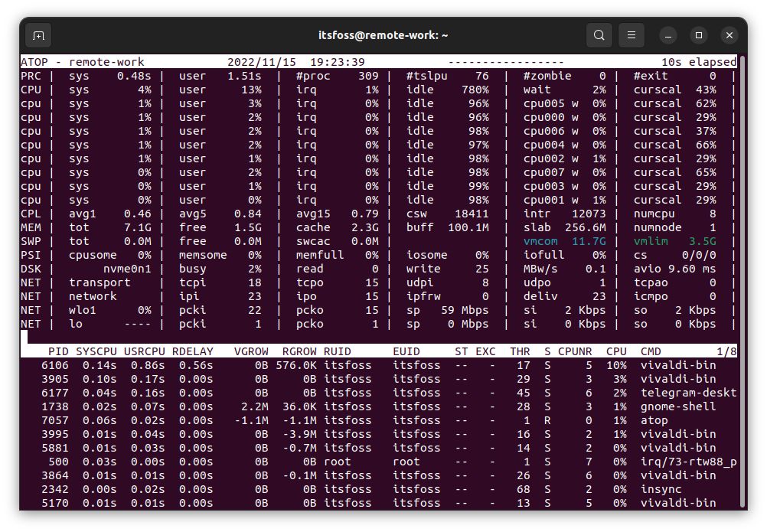
Task: Select PID 3995 in process list
Action: [55, 434]
